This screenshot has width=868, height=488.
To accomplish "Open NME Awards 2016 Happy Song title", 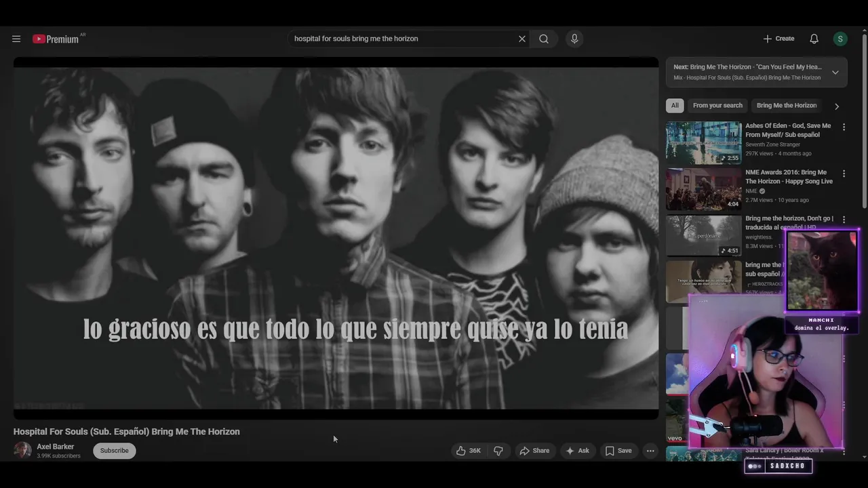I will pyautogui.click(x=789, y=177).
